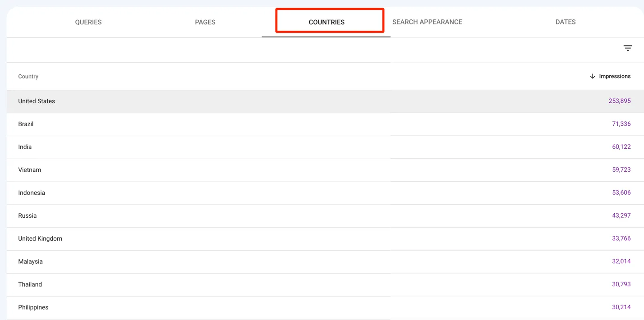644x320 pixels.
Task: Select the Philippines row
Action: pos(33,307)
